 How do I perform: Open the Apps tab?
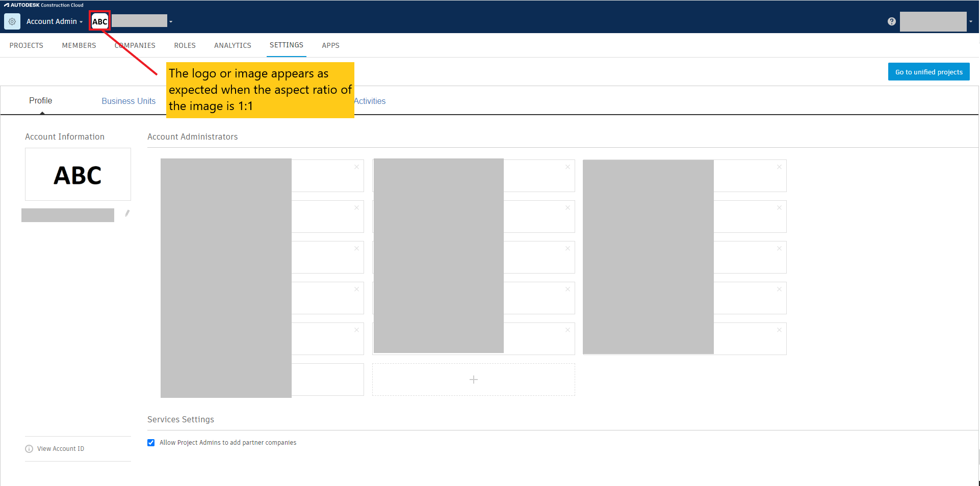coord(330,45)
